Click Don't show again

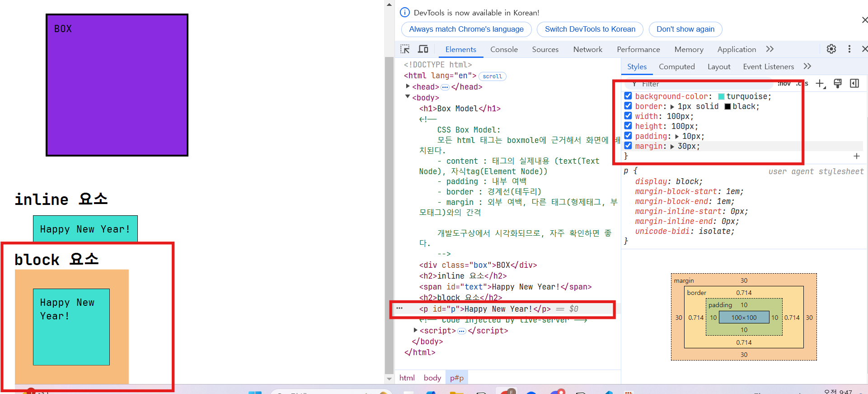tap(685, 29)
